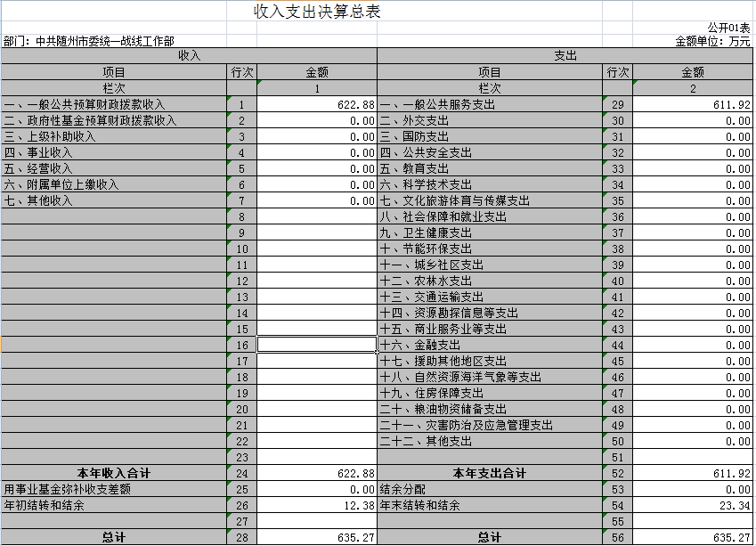Select the 本年支出合计 cell

coord(489,473)
